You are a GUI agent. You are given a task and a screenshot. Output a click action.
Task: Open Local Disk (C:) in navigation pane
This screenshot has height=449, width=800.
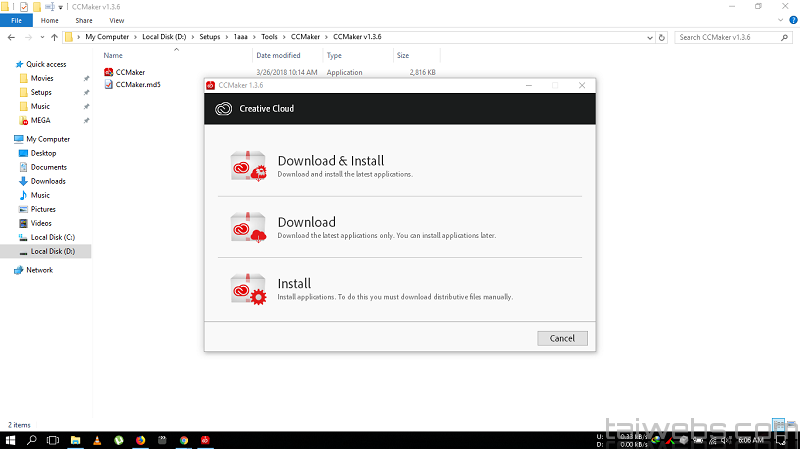click(52, 237)
